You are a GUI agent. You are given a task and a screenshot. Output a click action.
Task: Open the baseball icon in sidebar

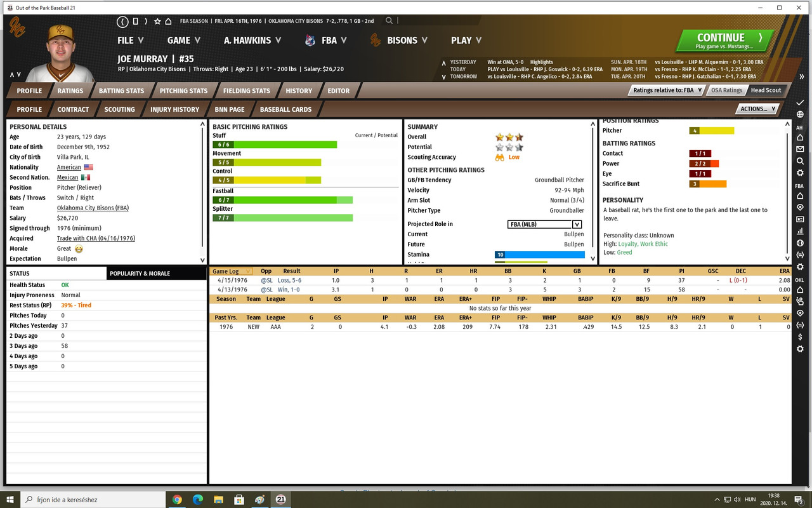pos(800,243)
